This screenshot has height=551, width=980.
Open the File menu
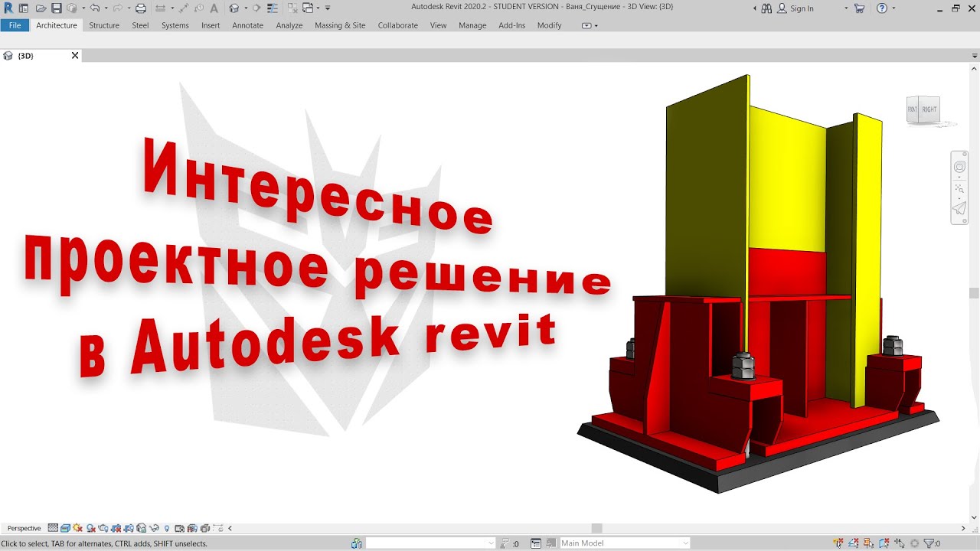[15, 25]
